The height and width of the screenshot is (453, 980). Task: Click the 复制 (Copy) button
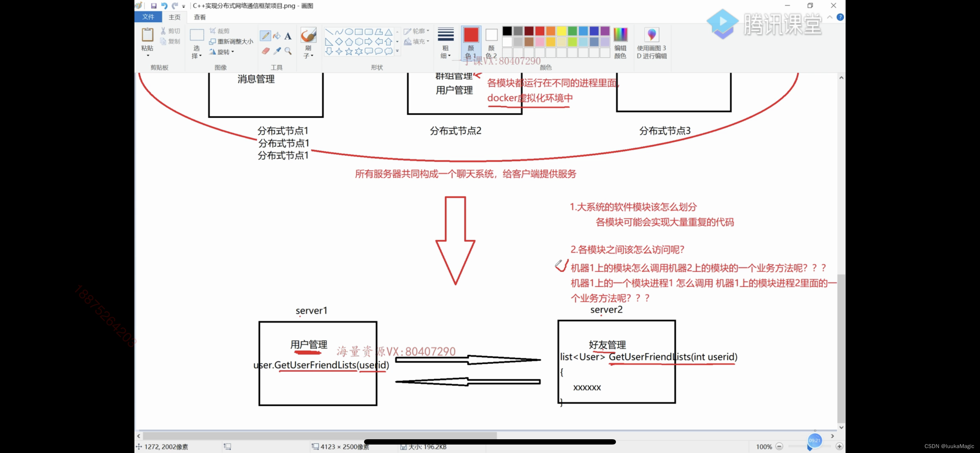pyautogui.click(x=170, y=41)
